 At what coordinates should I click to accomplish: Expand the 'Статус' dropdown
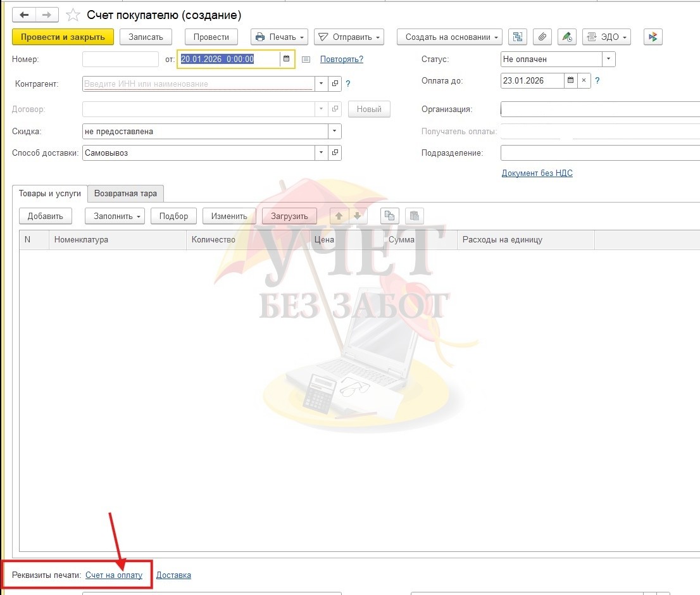coord(608,59)
